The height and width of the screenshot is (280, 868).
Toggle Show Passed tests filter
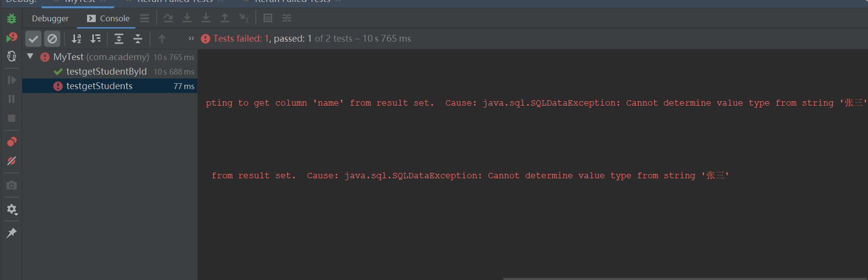33,39
